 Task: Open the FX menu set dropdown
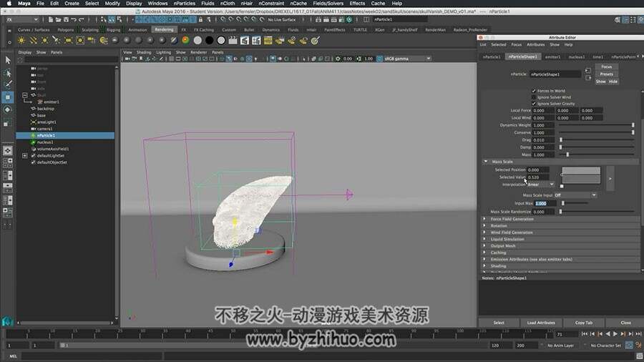click(21, 19)
